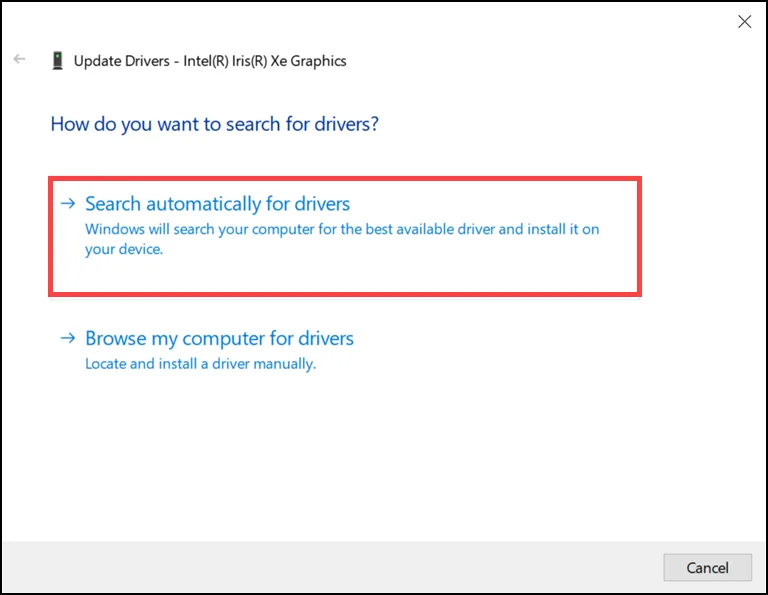Click the device icon beside Update Drivers title
This screenshot has width=768, height=595.
tap(58, 61)
